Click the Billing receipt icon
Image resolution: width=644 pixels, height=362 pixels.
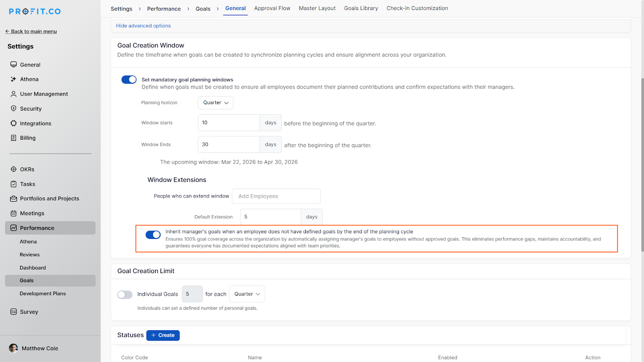(13, 138)
